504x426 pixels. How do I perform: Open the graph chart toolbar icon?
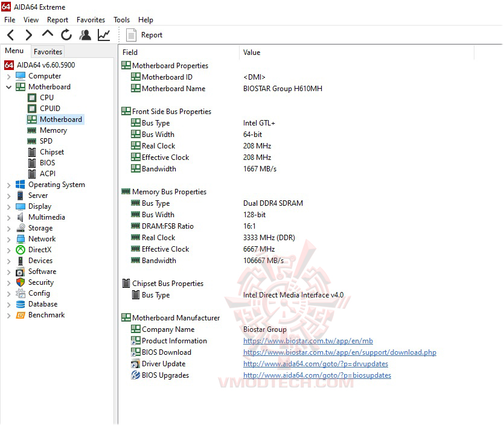[x=104, y=35]
